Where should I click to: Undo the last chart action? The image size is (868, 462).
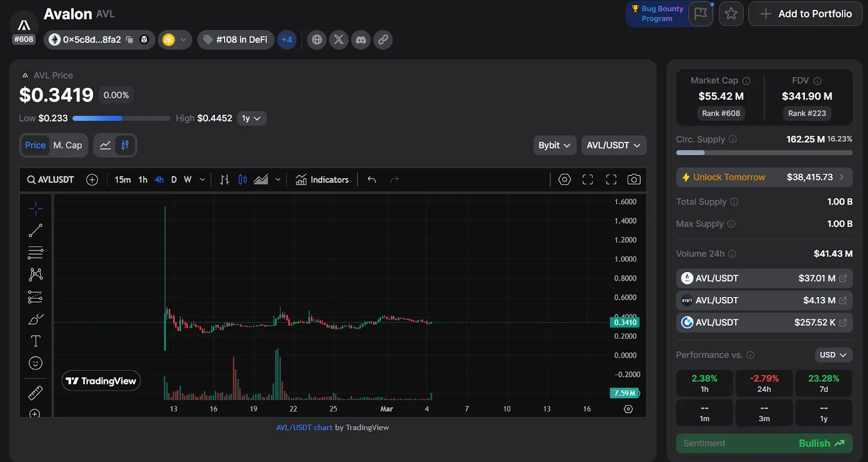tap(372, 180)
